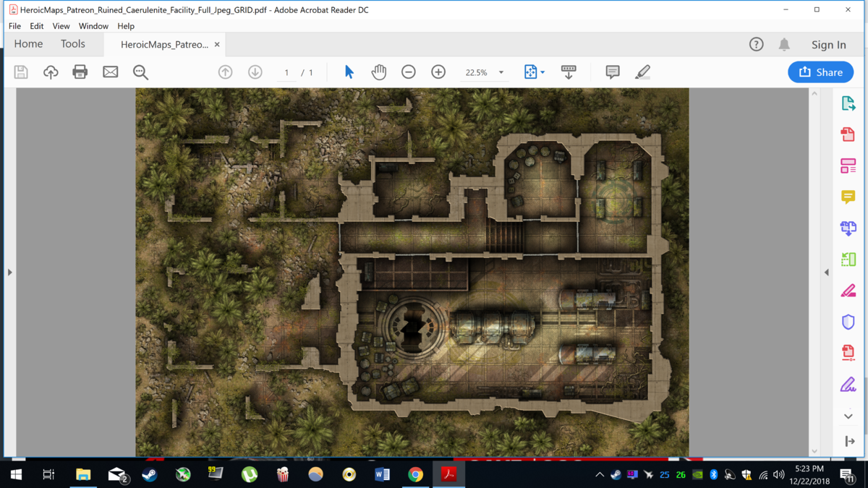Open the View menu
Viewport: 868px width, 488px height.
(x=61, y=26)
